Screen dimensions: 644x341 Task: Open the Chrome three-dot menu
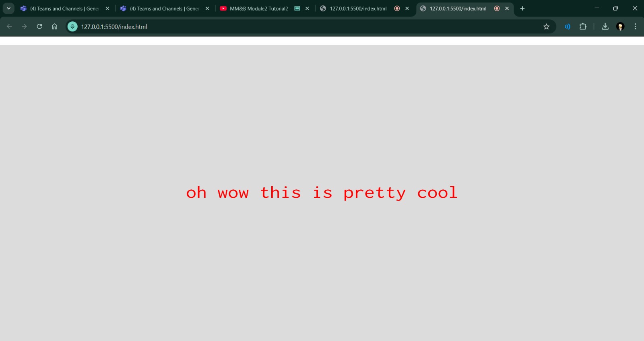point(636,27)
